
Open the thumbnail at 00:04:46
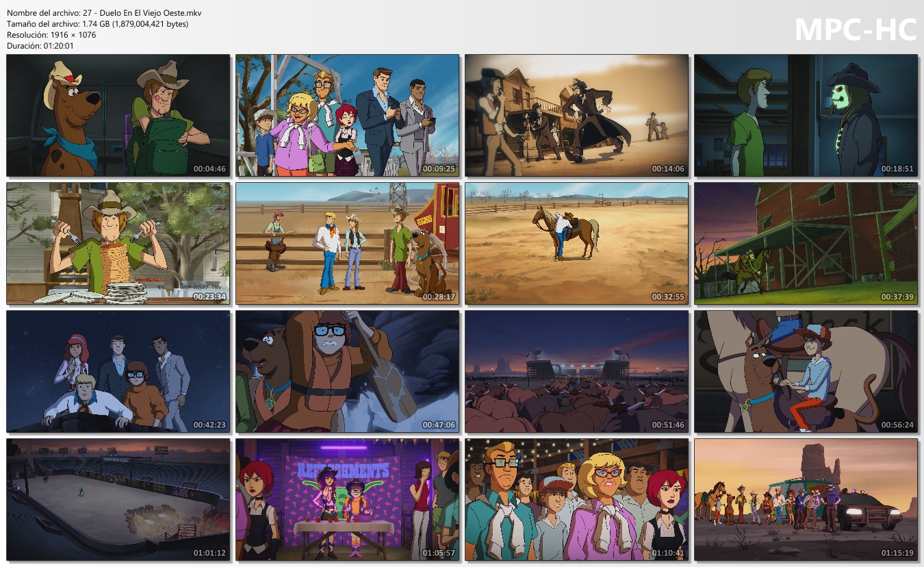tap(118, 116)
